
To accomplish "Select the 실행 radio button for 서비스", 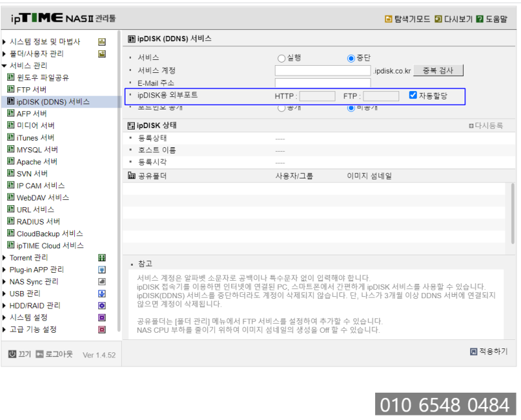I will pos(281,57).
